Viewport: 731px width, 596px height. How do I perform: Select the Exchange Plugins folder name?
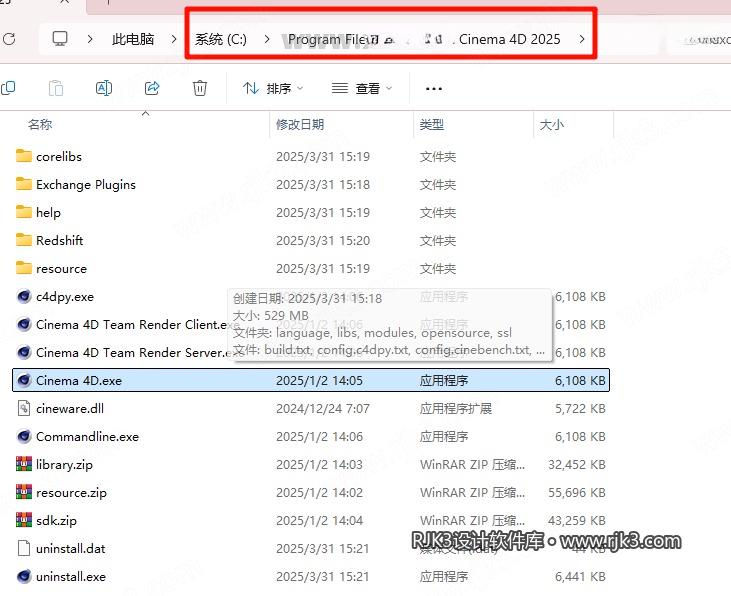86,185
